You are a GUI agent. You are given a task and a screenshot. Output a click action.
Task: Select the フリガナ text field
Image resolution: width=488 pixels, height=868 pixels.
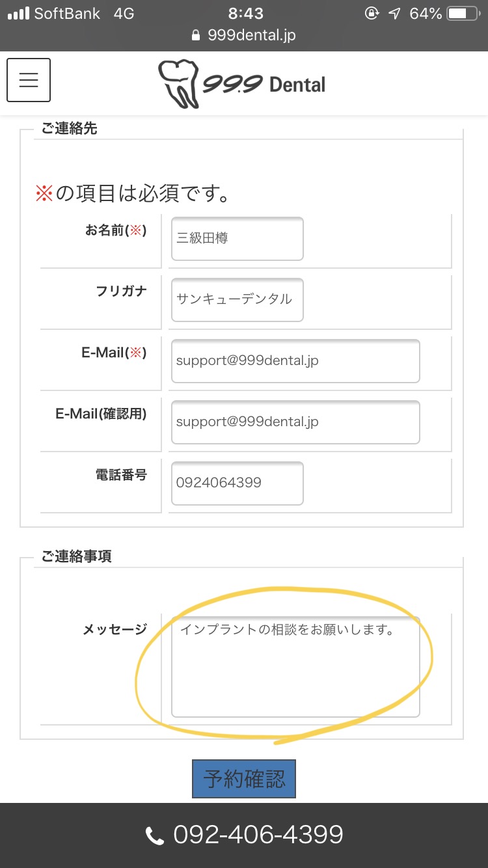click(237, 300)
